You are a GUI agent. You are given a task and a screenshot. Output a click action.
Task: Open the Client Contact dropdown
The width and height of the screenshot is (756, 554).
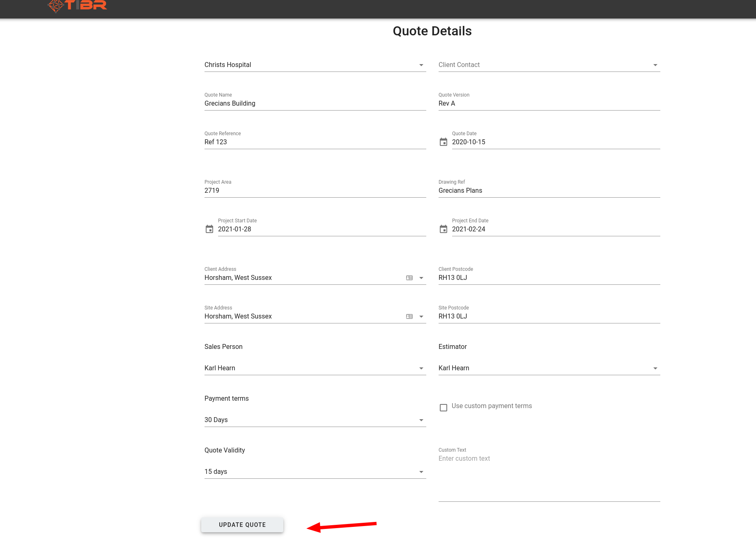click(x=655, y=65)
